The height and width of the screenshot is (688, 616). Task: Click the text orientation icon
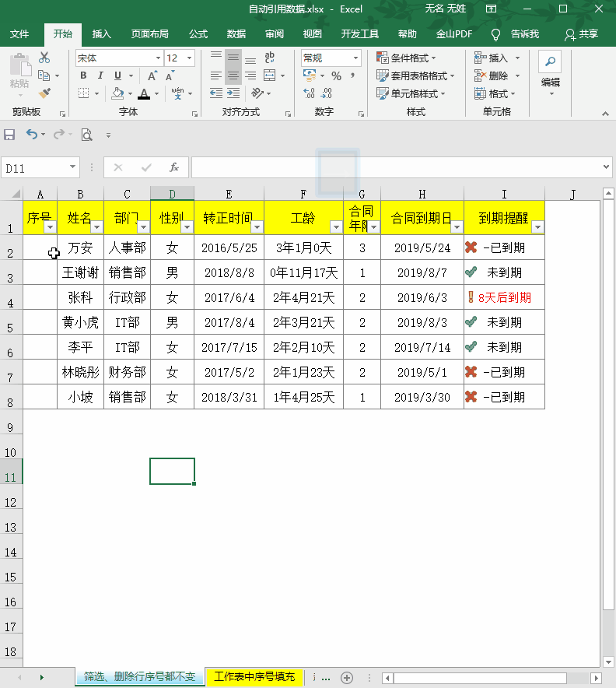257,93
